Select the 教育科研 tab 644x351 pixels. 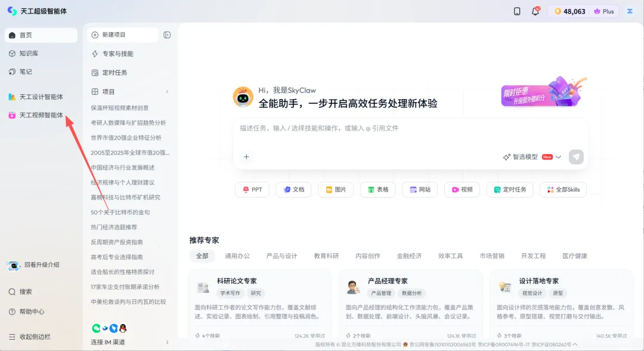(x=326, y=256)
